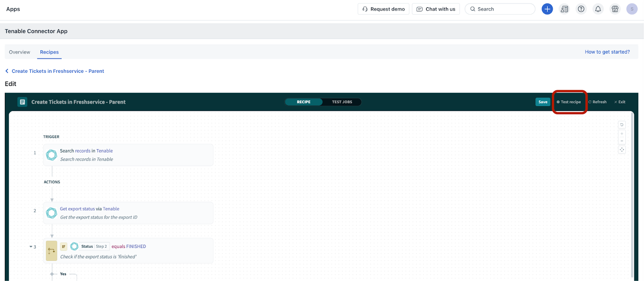Select the RECIPE toggle view

pos(303,102)
